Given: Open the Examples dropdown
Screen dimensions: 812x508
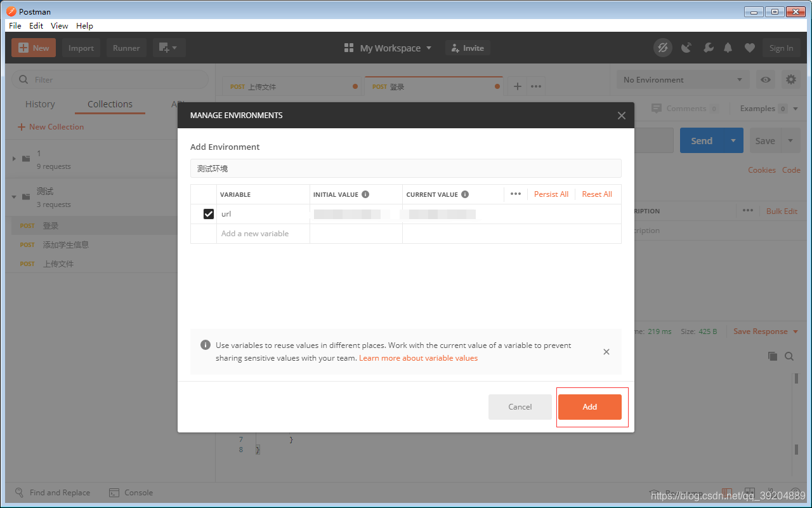Looking at the screenshot, I should tap(769, 109).
